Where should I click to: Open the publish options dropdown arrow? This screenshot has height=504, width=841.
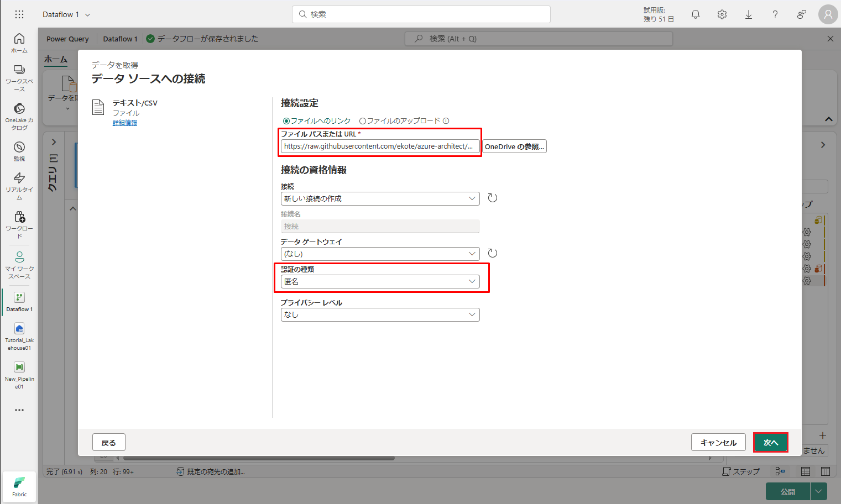click(x=818, y=491)
